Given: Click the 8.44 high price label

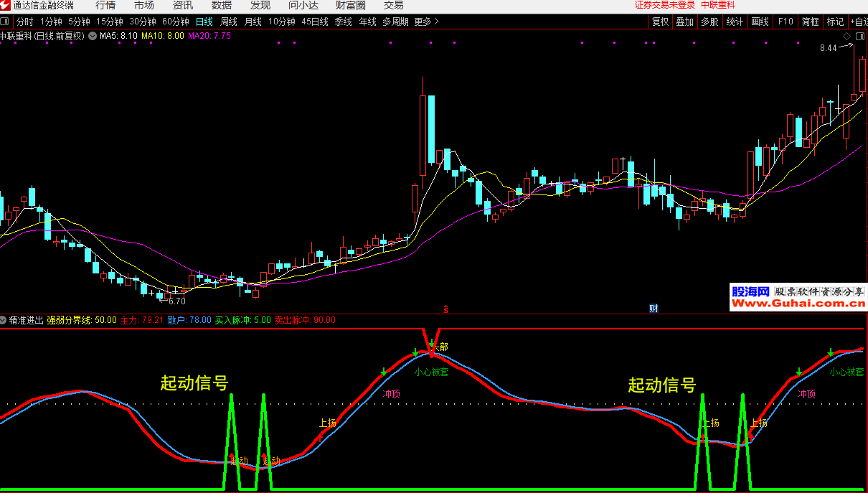Looking at the screenshot, I should pos(829,48).
